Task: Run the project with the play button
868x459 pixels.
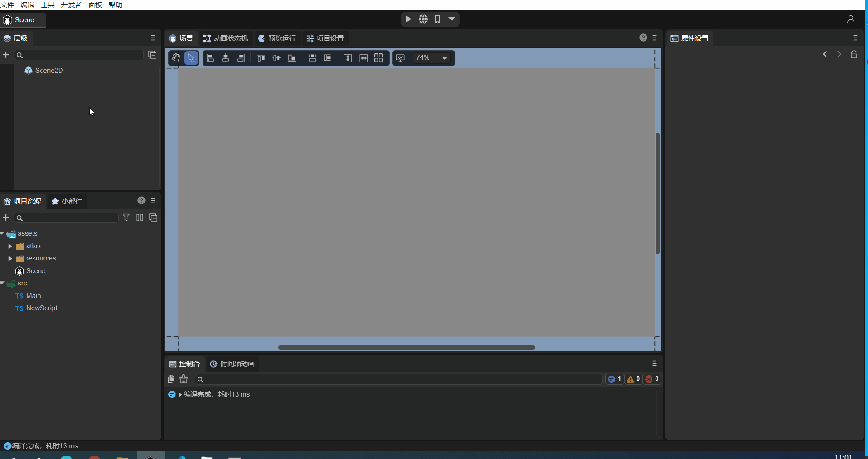Action: [x=408, y=19]
